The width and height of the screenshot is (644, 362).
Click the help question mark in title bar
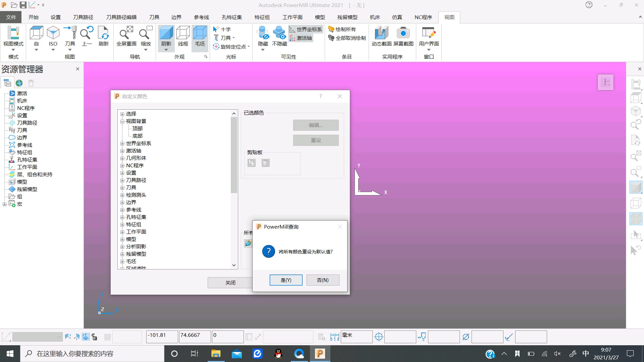click(x=589, y=5)
